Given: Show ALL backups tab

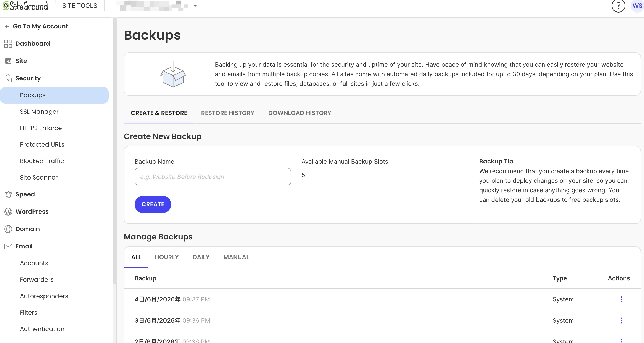Looking at the screenshot, I should (136, 257).
